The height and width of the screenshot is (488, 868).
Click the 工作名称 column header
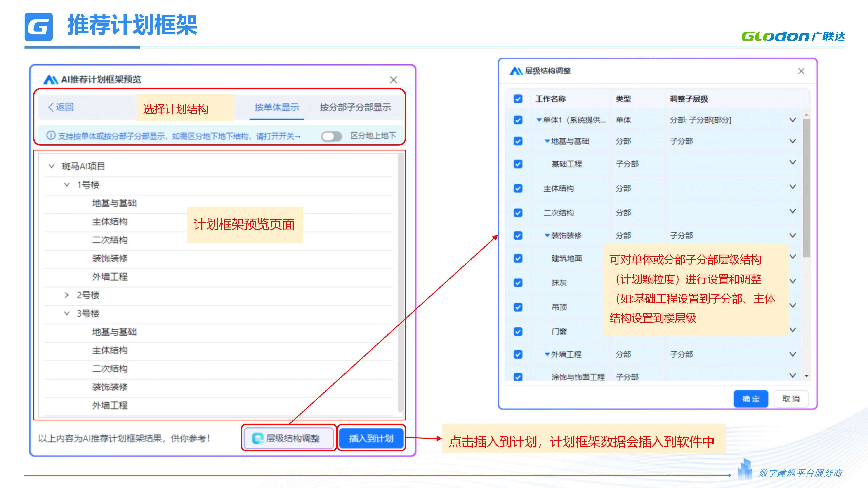[x=550, y=99]
